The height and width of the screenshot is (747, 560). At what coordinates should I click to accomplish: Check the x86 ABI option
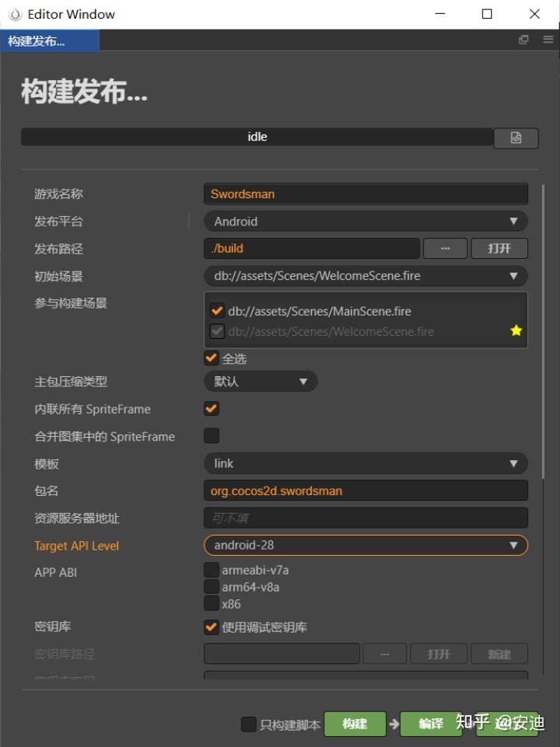click(211, 604)
